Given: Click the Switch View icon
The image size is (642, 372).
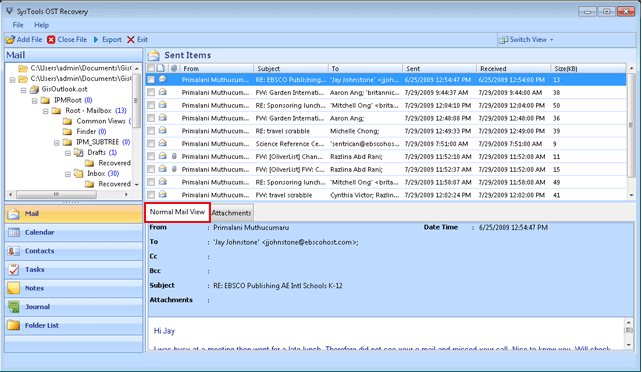Looking at the screenshot, I should [x=503, y=40].
